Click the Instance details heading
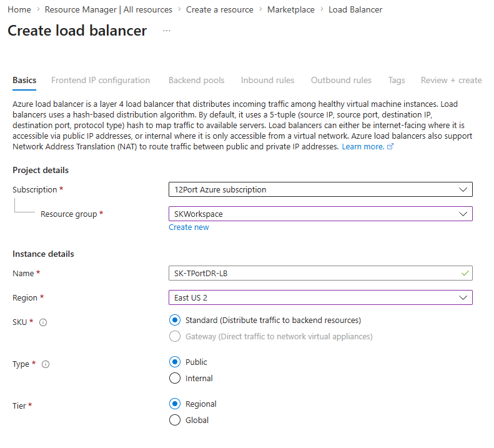The height and width of the screenshot is (448, 494). pyautogui.click(x=43, y=254)
